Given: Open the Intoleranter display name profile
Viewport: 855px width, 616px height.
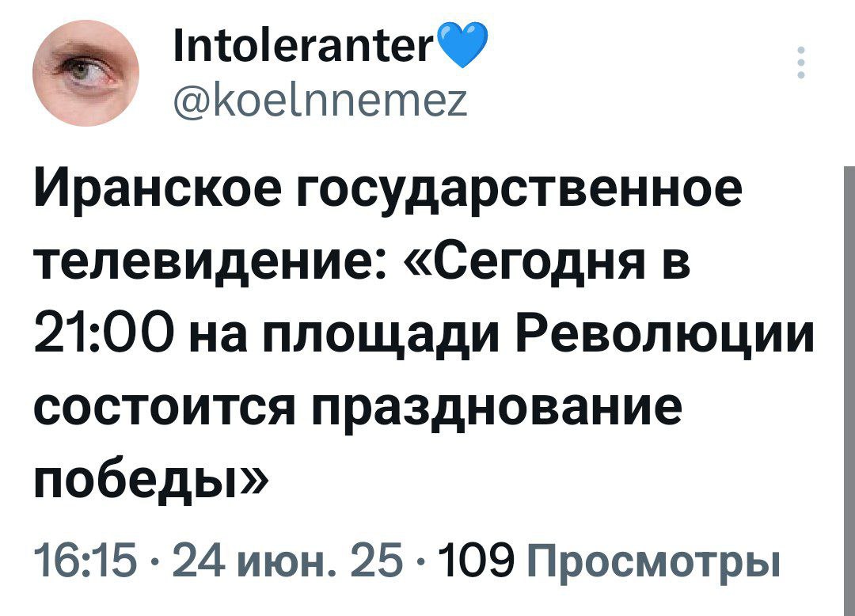Looking at the screenshot, I should click(305, 47).
